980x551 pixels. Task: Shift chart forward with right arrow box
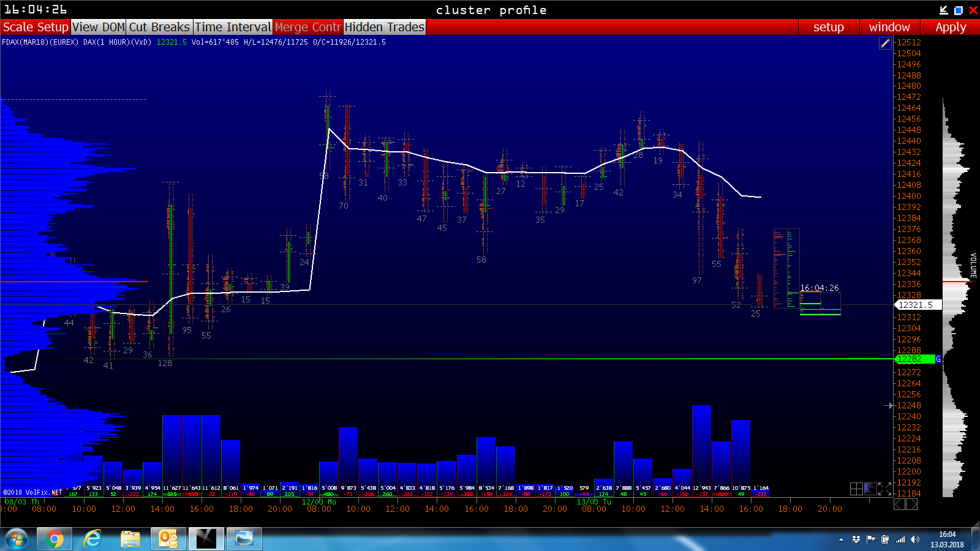click(912, 504)
